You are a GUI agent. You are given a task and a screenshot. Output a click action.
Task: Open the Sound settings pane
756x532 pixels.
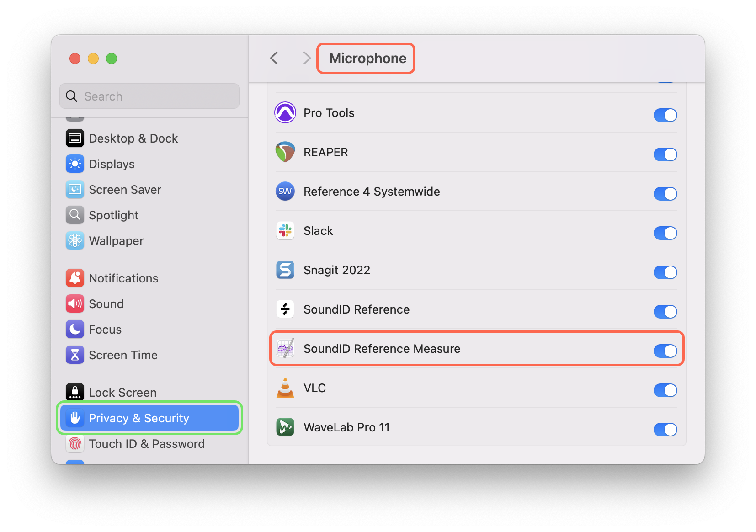149,304
